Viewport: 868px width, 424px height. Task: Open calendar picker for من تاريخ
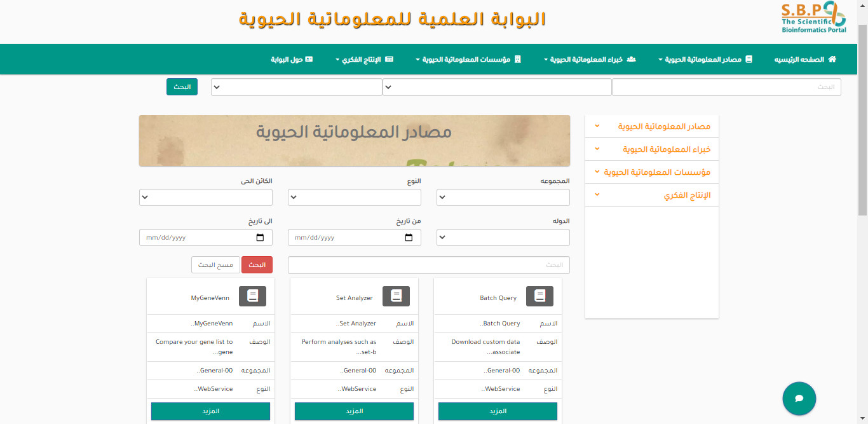coord(409,238)
